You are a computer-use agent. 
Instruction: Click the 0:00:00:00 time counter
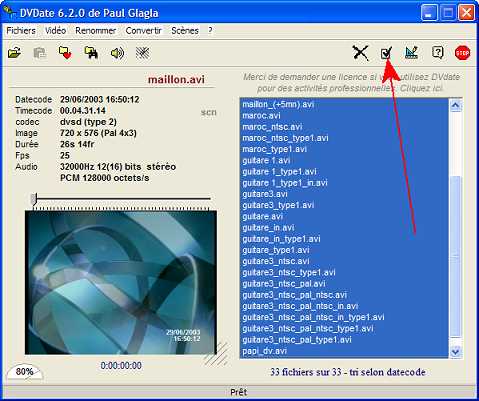click(x=121, y=366)
